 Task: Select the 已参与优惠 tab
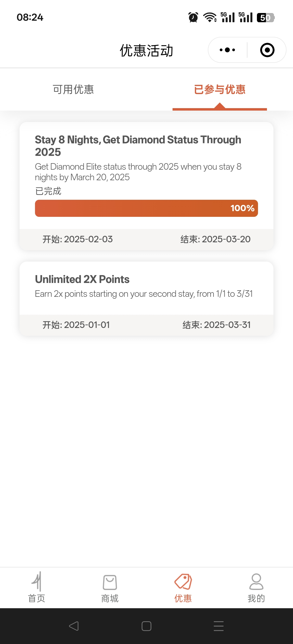tap(220, 89)
